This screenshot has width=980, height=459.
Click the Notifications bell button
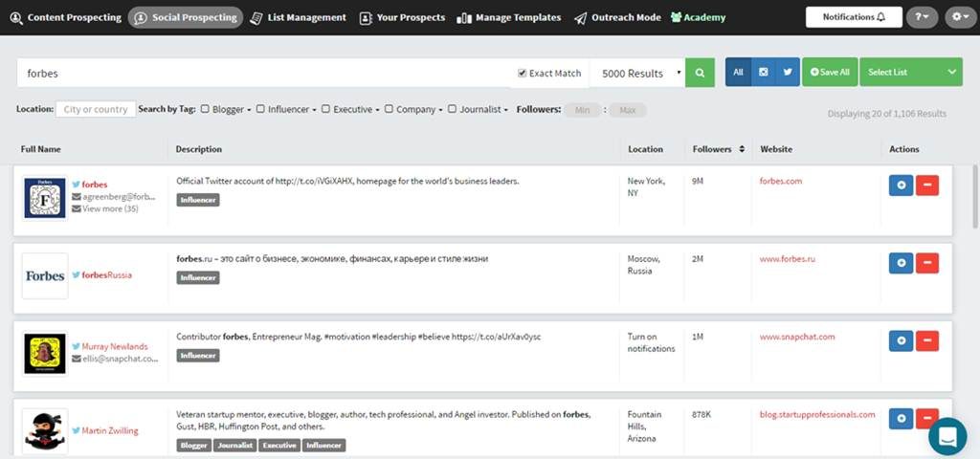(854, 17)
